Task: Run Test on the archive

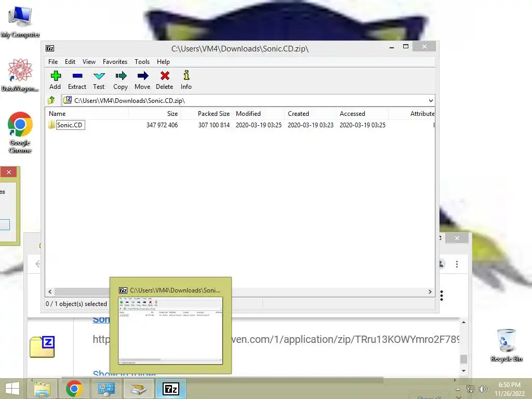Action: pyautogui.click(x=99, y=80)
